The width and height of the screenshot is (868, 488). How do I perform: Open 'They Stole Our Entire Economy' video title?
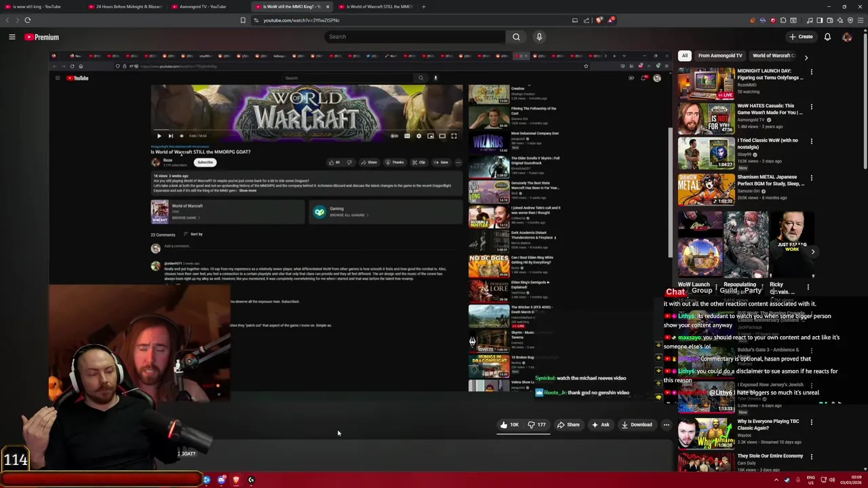coord(770,456)
